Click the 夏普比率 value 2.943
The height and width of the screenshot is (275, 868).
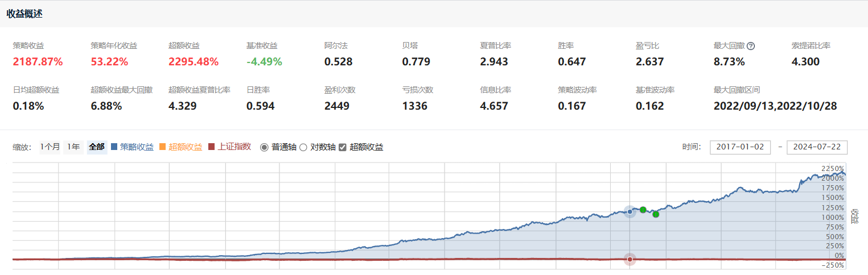(x=494, y=61)
